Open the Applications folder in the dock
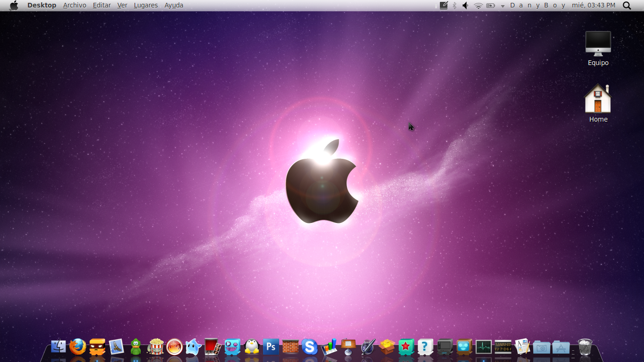This screenshot has height=362, width=644. (561, 347)
